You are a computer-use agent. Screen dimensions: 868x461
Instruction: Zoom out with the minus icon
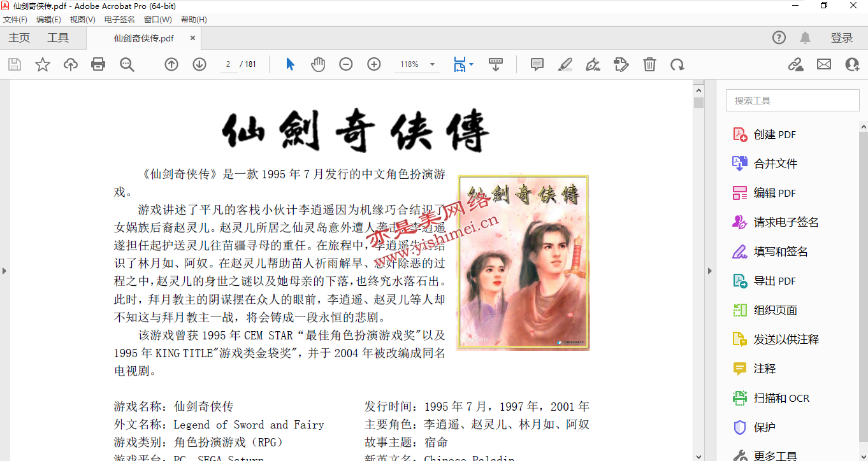coord(346,64)
